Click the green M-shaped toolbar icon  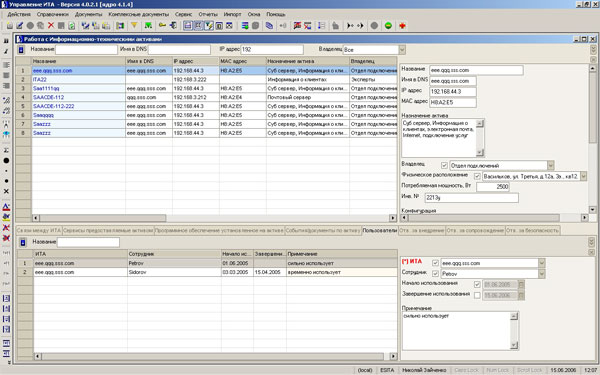148,26
